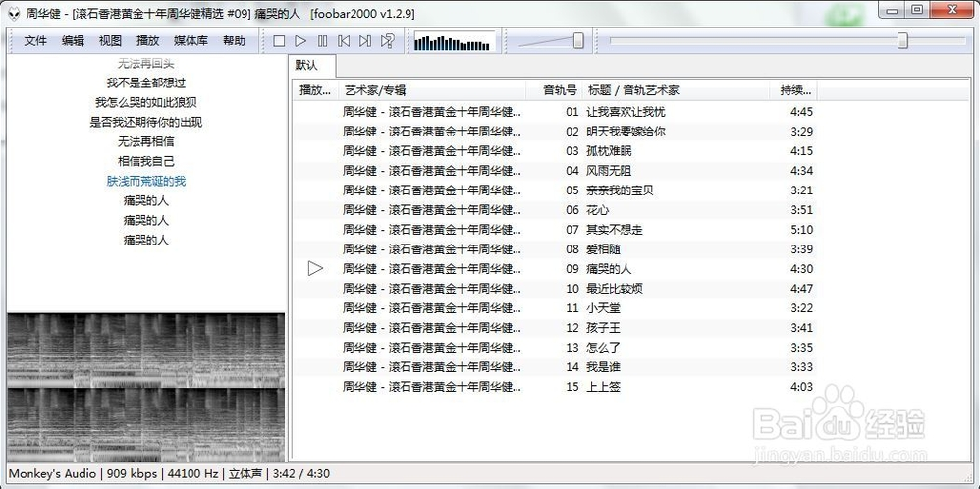The image size is (980, 489).
Task: Click Monkey's Audio codec in status bar
Action: click(52, 473)
